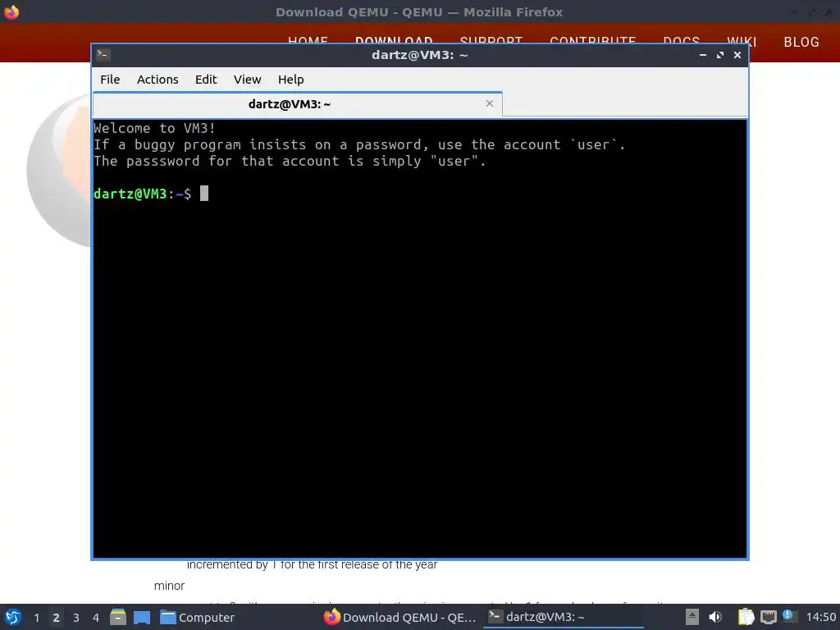Switch to Download QEMU Firefox taskbar entry
This screenshot has height=630, width=840.
(399, 618)
